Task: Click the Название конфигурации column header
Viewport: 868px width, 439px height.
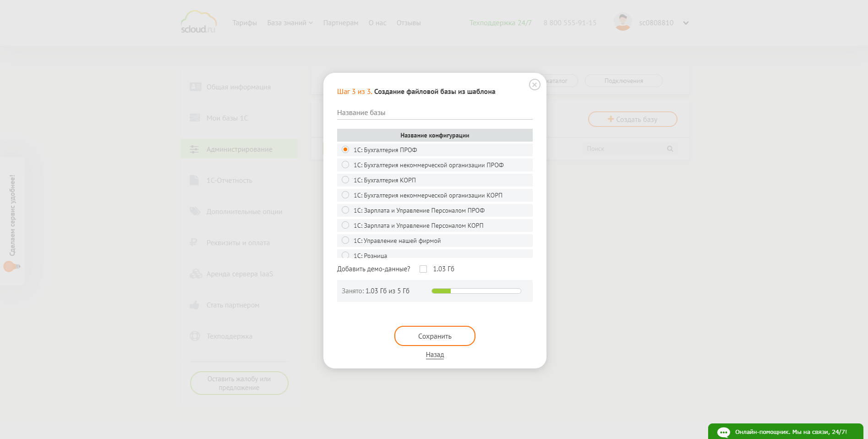Action: 435,135
